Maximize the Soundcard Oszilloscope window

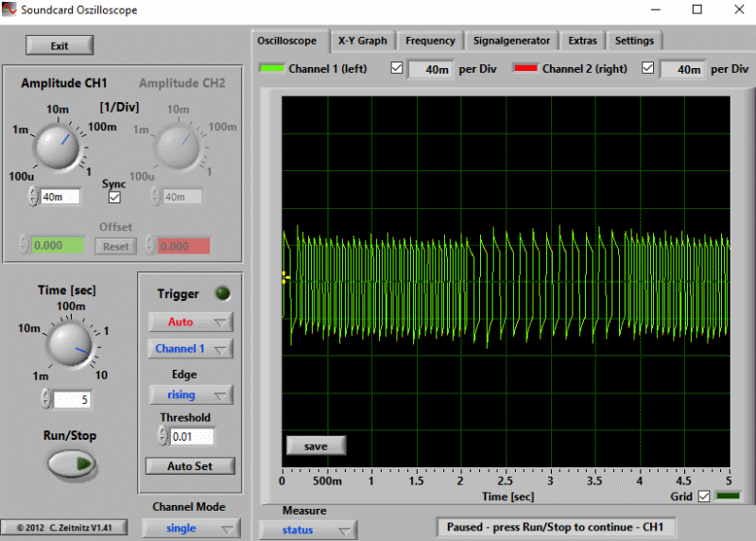click(x=697, y=9)
